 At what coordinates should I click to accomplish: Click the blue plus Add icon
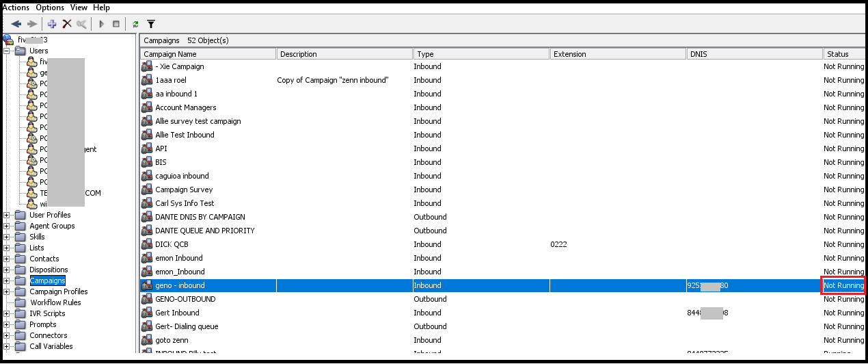52,24
